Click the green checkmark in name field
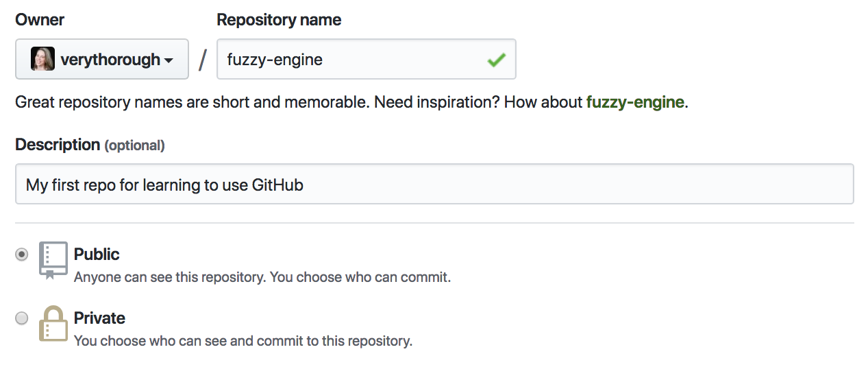868x367 pixels. tap(497, 60)
